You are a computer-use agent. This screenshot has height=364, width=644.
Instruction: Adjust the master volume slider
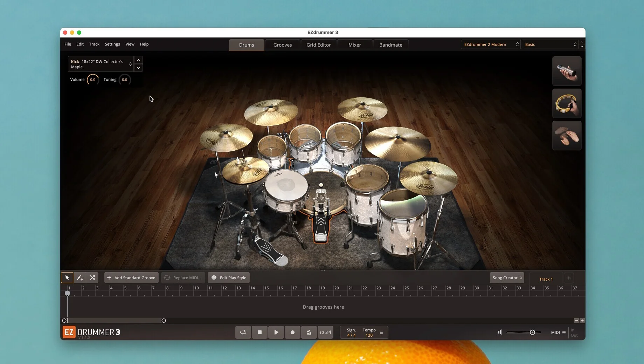pyautogui.click(x=532, y=332)
